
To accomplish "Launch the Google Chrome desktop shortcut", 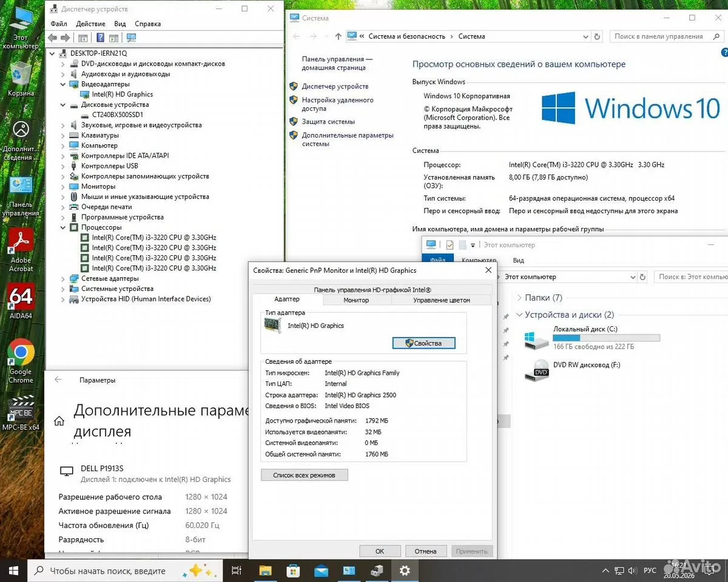I will pyautogui.click(x=21, y=361).
